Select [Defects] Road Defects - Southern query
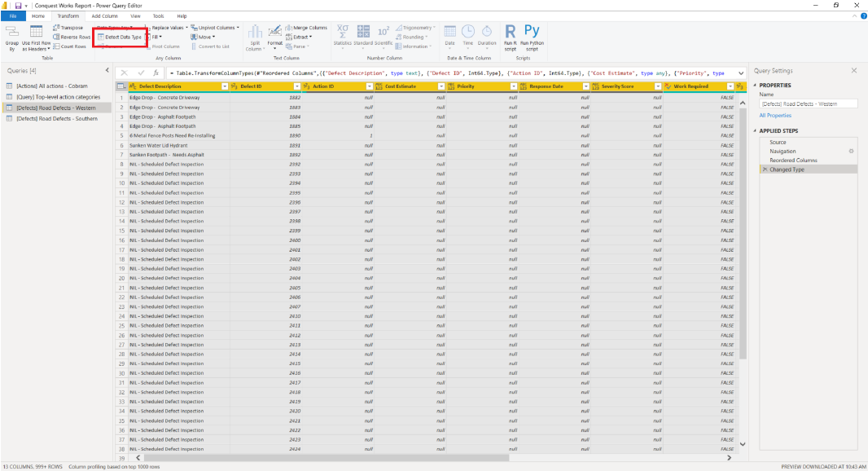Viewport: 868px width, 471px height. (x=56, y=119)
